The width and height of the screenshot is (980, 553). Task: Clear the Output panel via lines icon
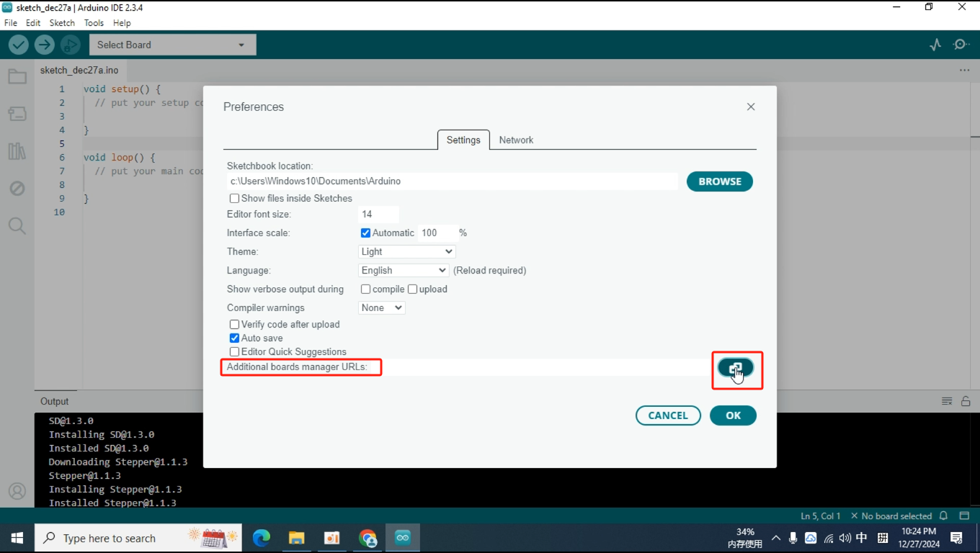tap(947, 401)
